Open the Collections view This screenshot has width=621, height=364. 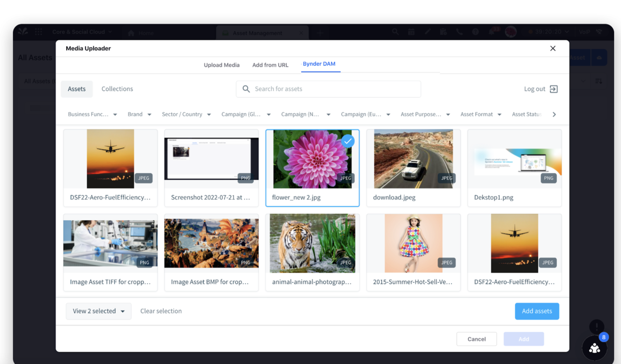click(x=117, y=88)
